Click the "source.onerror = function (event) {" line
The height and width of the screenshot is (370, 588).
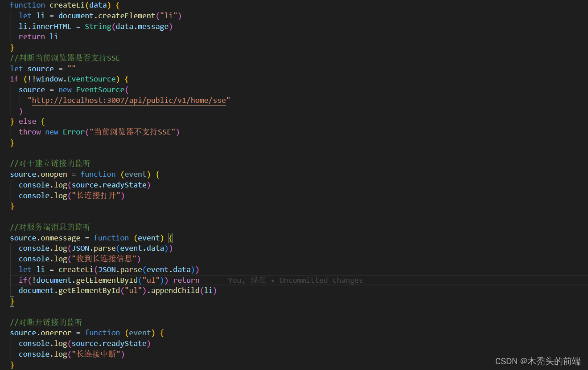coord(87,333)
